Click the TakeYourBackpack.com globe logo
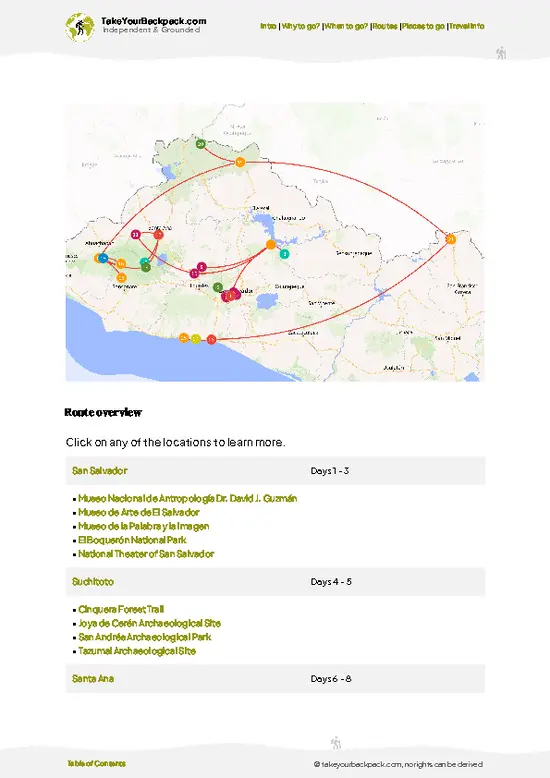 click(x=79, y=27)
